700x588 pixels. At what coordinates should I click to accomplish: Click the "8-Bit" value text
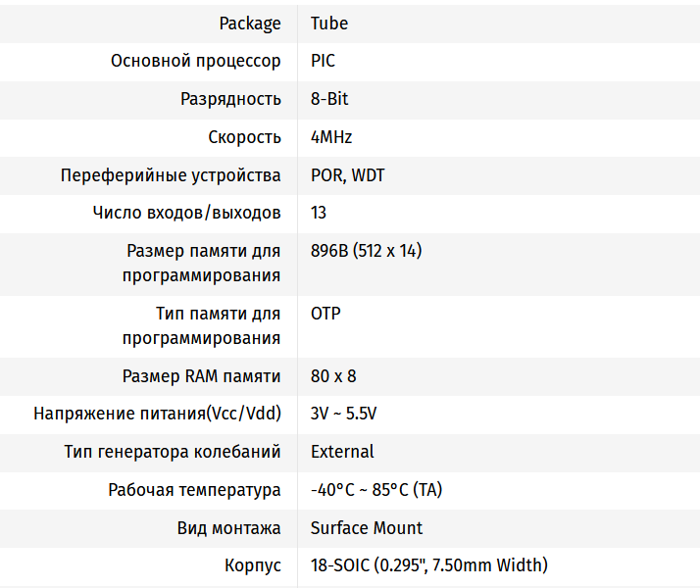329,99
